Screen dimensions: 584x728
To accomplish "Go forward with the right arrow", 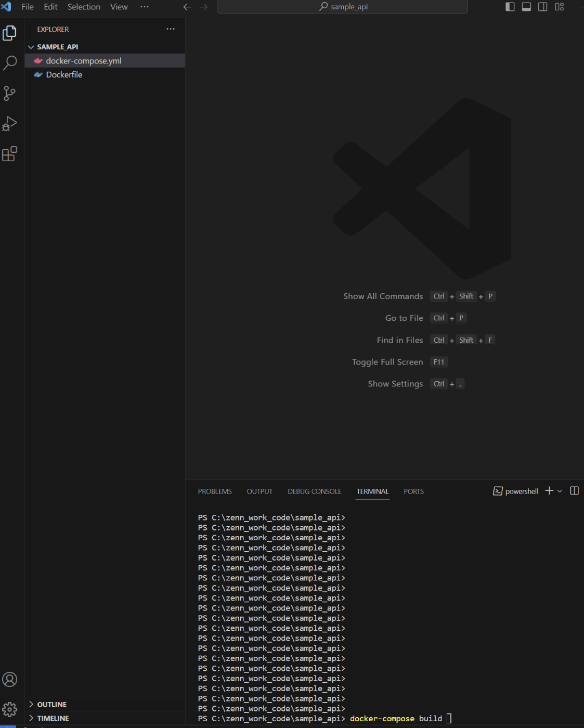I will [x=204, y=7].
